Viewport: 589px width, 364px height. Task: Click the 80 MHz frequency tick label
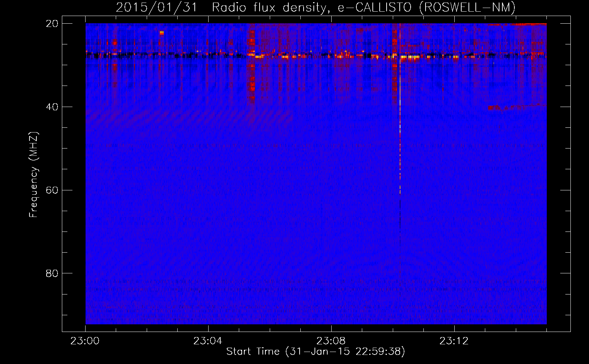(x=52, y=273)
